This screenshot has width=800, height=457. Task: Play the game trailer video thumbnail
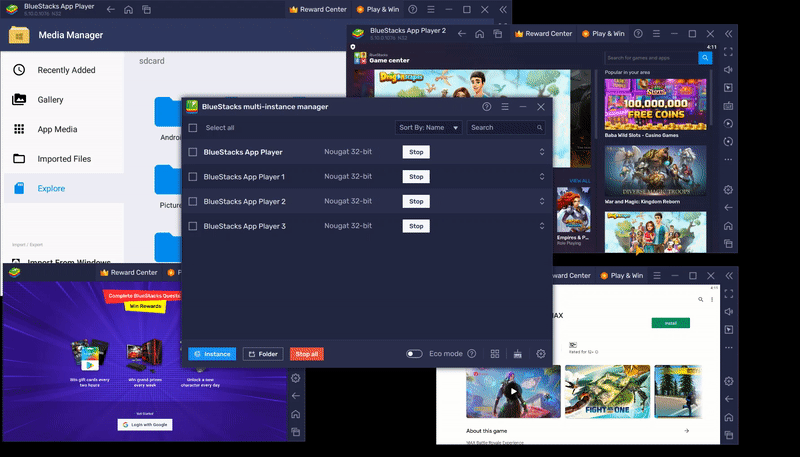pyautogui.click(x=513, y=392)
